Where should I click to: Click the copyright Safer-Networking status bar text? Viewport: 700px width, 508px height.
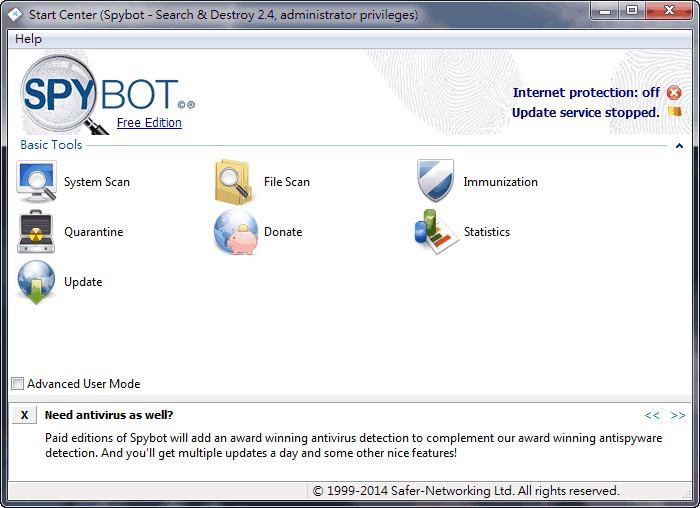point(466,491)
